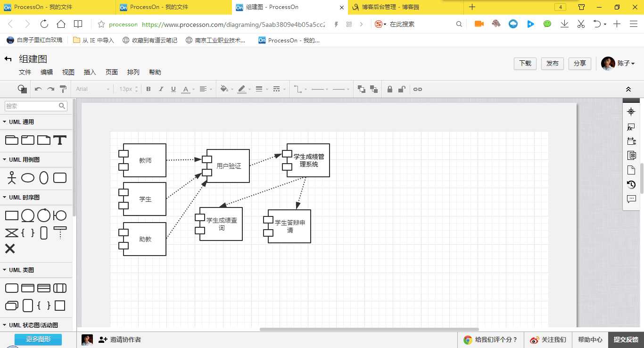Click the undo arrow in toolbar
Viewport: 644px width, 348px height.
coord(38,89)
